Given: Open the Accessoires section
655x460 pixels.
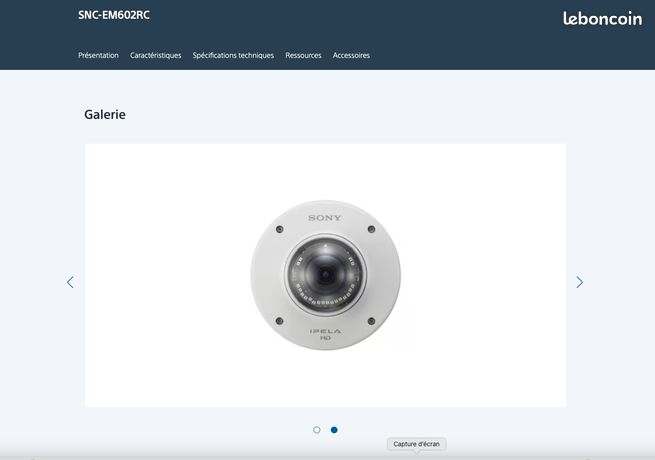Looking at the screenshot, I should [x=351, y=55].
